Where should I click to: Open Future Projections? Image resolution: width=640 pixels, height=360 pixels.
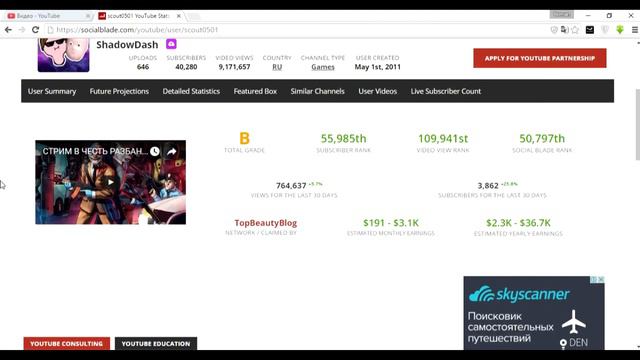119,91
